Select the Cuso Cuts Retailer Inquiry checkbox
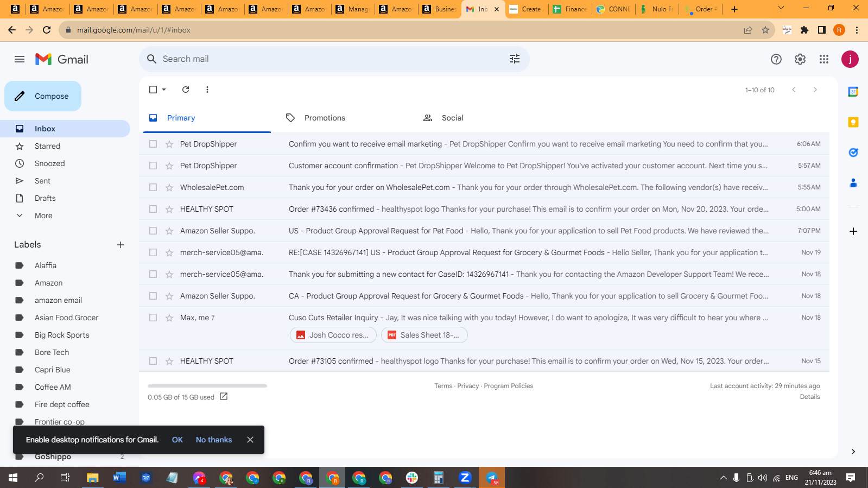The image size is (868, 488). (153, 318)
